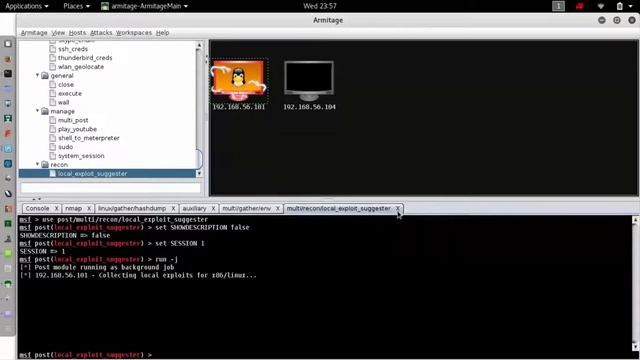Close the multi/recon/local_exploit_suggester tab
Screen dimensions: 640x360
[398, 208]
